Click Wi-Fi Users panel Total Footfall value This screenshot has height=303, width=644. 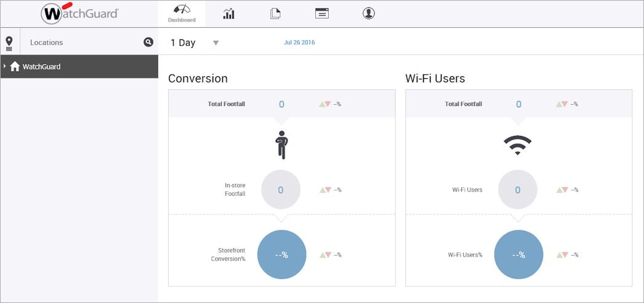(518, 104)
